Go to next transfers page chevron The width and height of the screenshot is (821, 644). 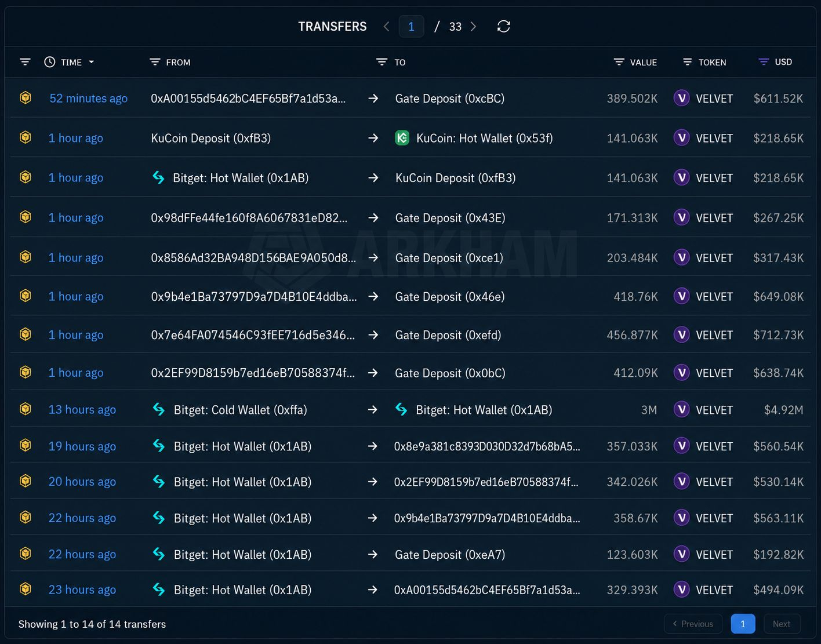(473, 26)
